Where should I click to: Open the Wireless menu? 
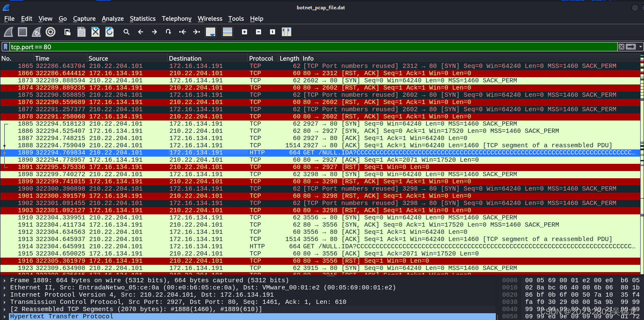[x=210, y=19]
